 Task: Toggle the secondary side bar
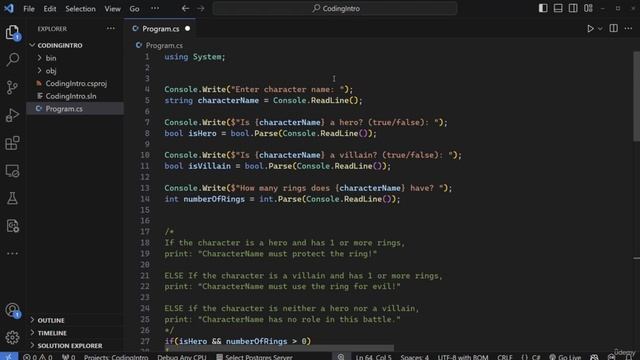[573, 8]
